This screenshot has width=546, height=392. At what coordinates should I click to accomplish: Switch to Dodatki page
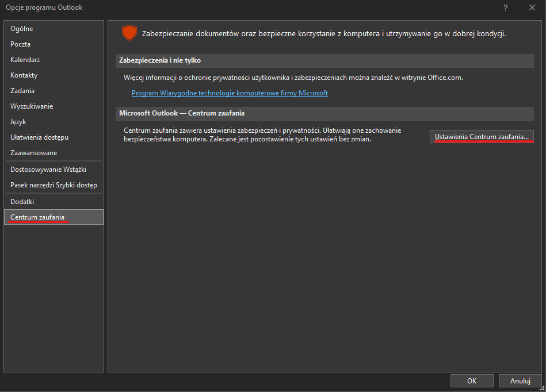click(x=22, y=202)
